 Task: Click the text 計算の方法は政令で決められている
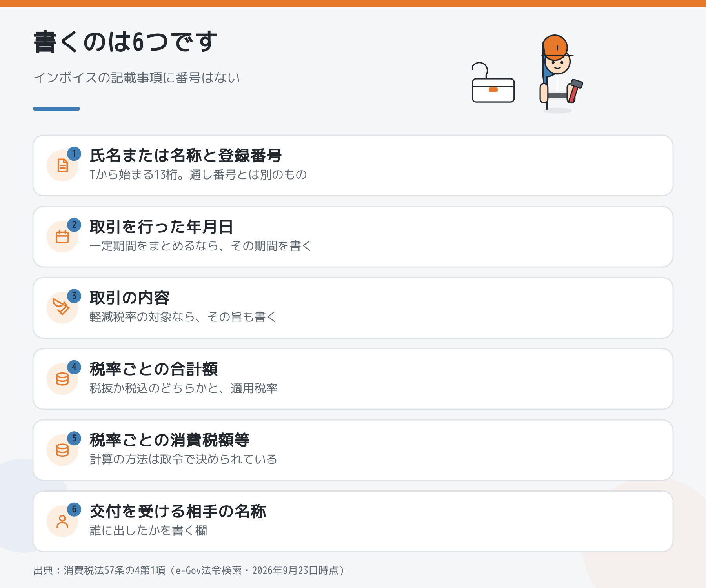184,459
